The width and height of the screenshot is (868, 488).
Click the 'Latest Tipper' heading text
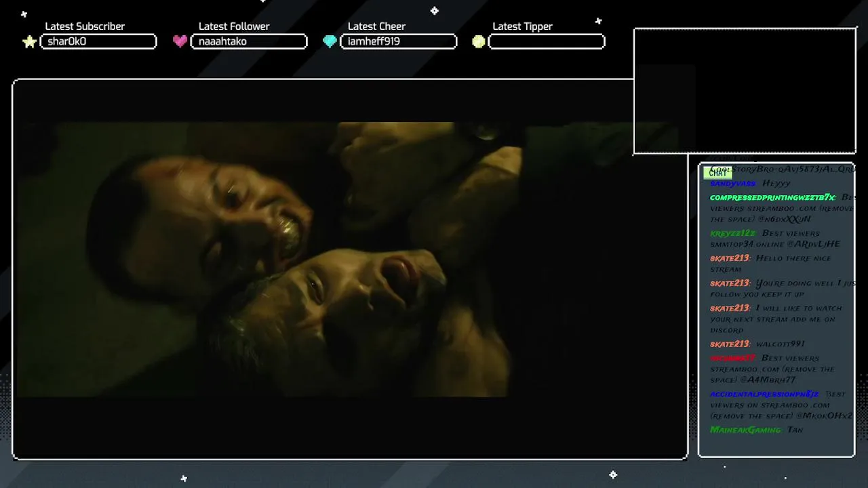522,26
